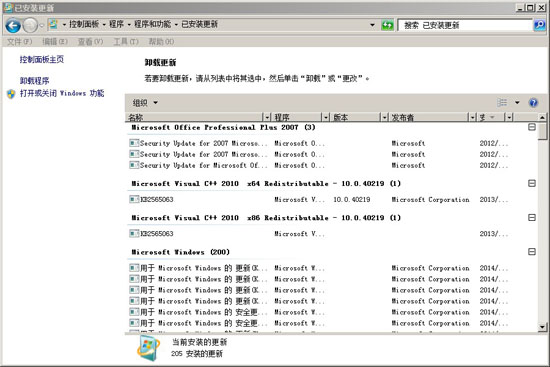Screen dimensions: 550x367
Task: Collapse the Microsoft Windows (200) group
Action: click(x=532, y=252)
